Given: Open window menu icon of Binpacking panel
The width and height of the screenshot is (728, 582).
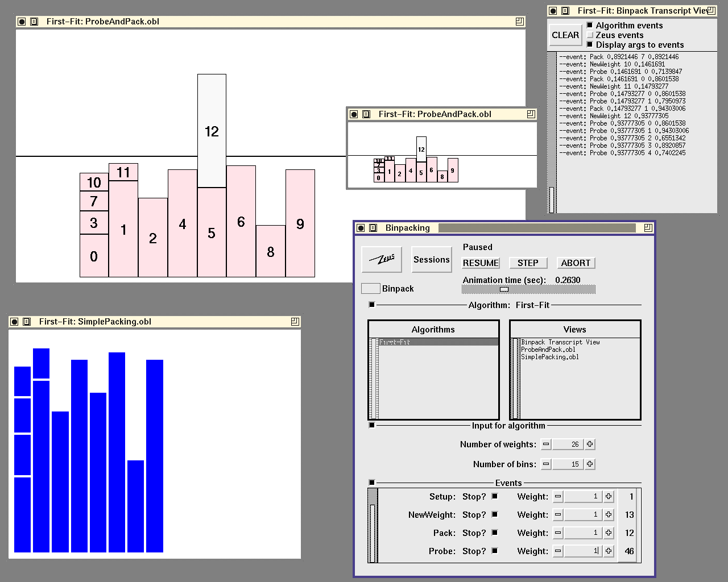Looking at the screenshot, I should tap(373, 228).
